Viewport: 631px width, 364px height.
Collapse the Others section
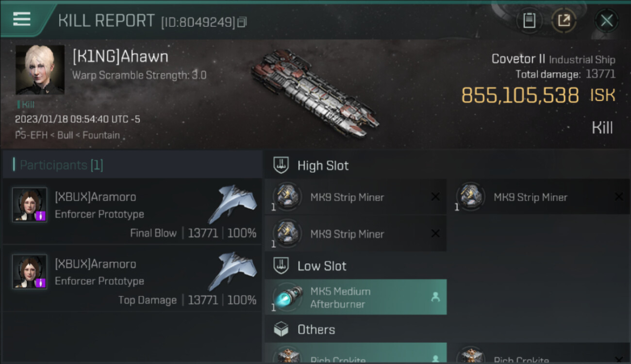pos(282,330)
